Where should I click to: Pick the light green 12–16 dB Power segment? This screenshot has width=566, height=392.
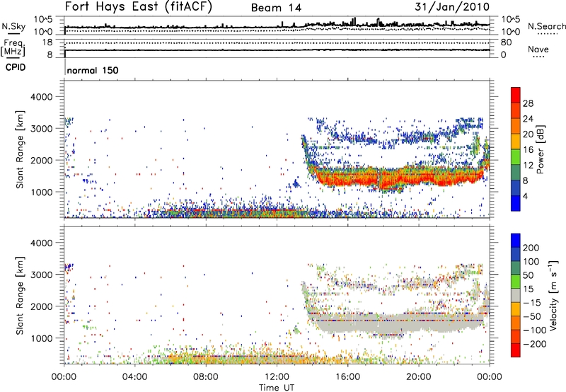(516, 157)
